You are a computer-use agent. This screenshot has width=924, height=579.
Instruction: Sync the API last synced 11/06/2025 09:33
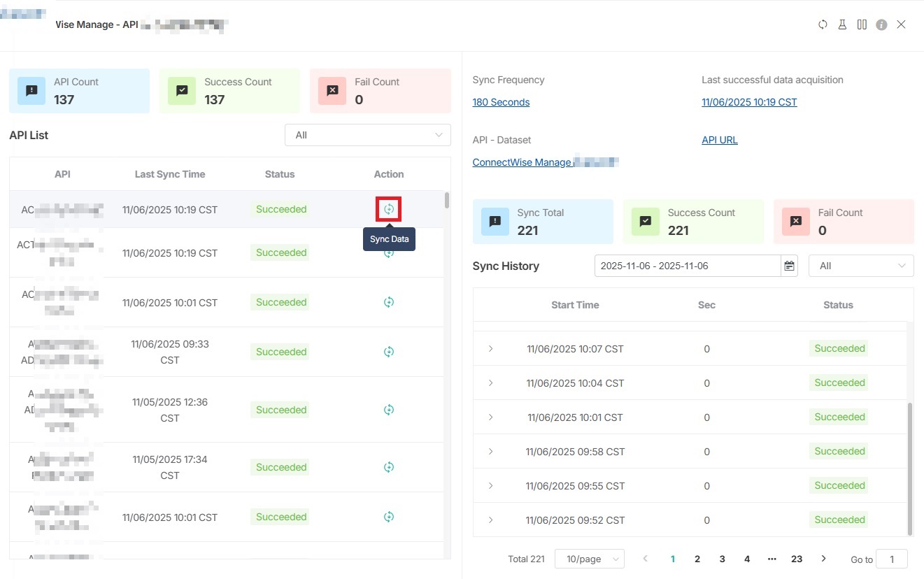click(x=389, y=352)
